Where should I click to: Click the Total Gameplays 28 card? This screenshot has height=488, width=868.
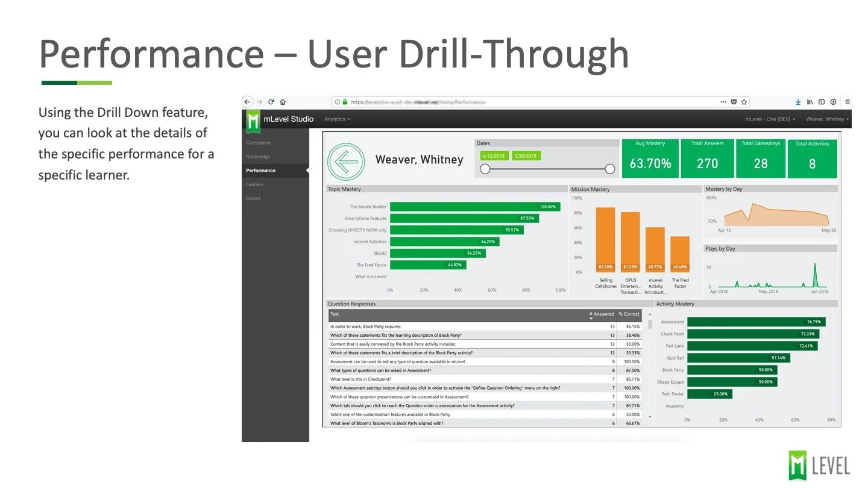coord(761,159)
